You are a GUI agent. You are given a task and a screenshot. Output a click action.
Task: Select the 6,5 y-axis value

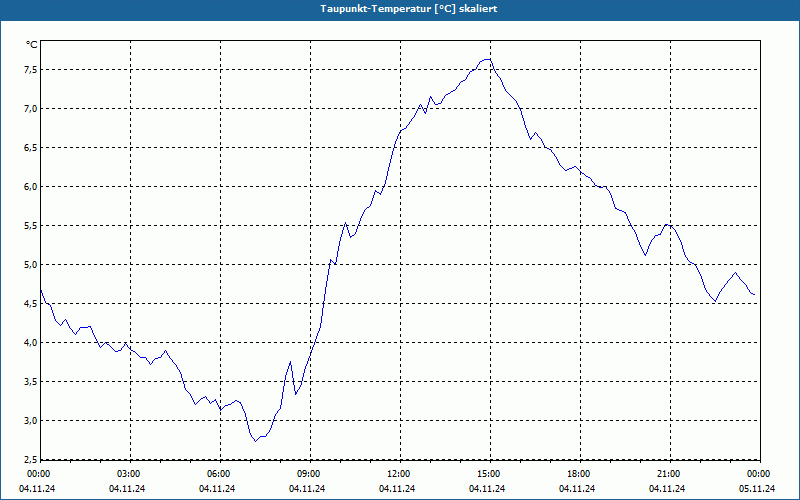[31, 147]
